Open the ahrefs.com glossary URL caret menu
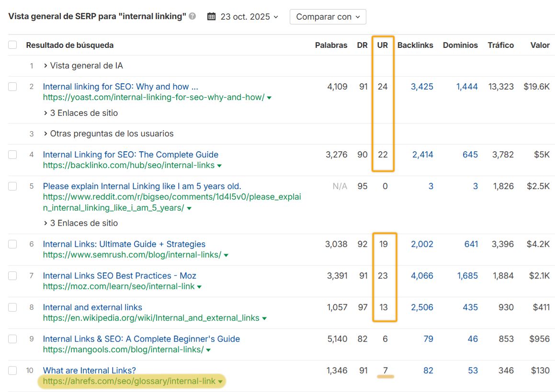555x392 pixels. point(220,381)
